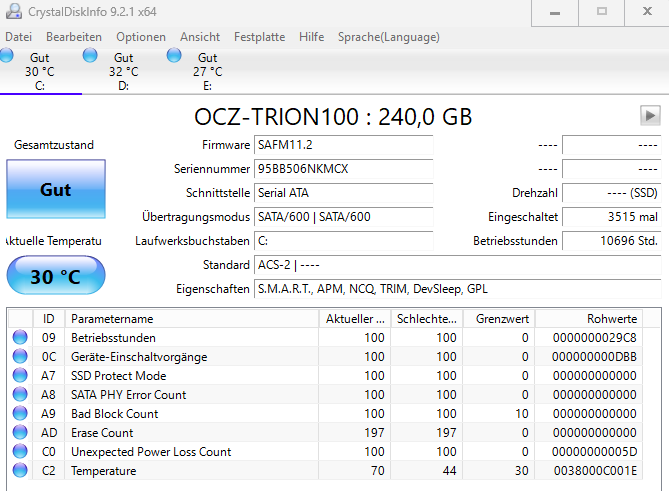The width and height of the screenshot is (669, 491).
Task: Select the SSD Protect Mode row name
Action: pos(119,376)
